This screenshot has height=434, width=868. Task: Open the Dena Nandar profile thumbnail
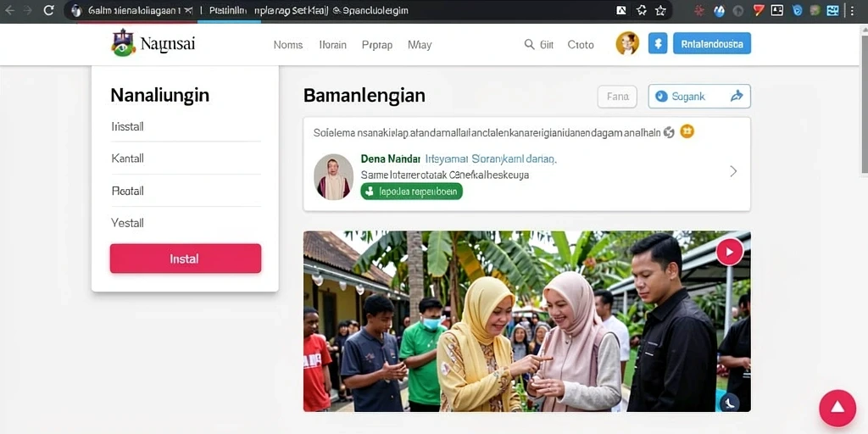coord(333,176)
